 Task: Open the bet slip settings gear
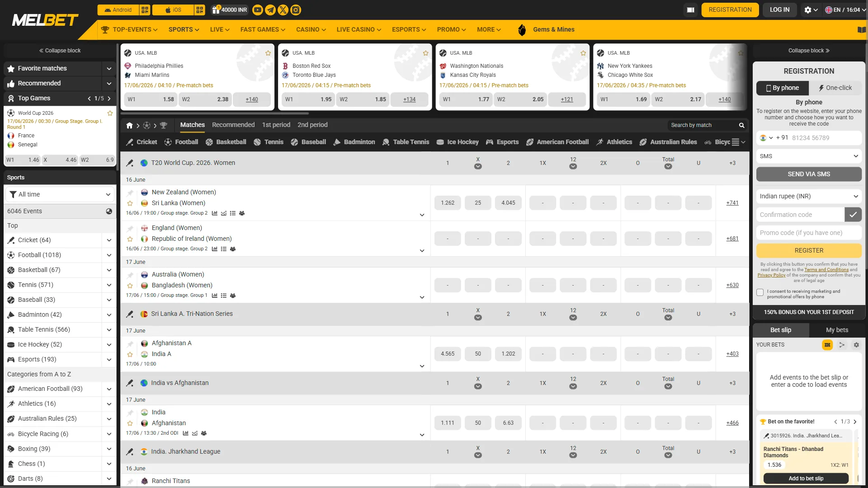(x=856, y=345)
